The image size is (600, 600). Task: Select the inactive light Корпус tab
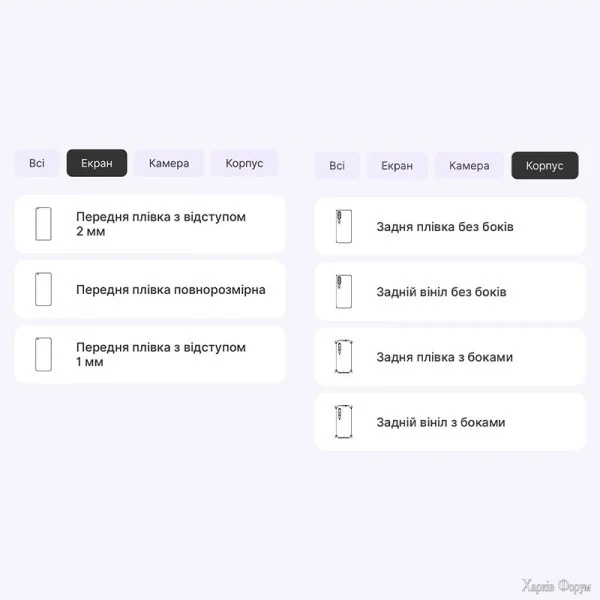(x=244, y=163)
